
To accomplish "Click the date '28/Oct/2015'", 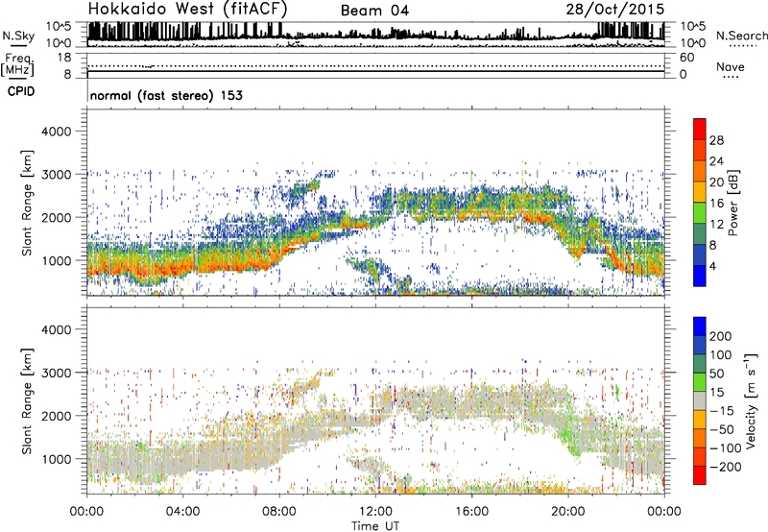I will (x=615, y=10).
